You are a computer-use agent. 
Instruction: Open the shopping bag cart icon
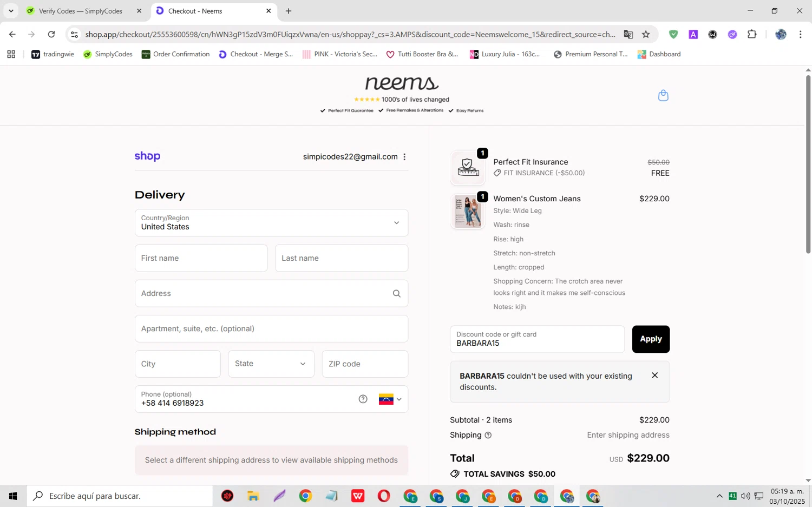pyautogui.click(x=663, y=96)
